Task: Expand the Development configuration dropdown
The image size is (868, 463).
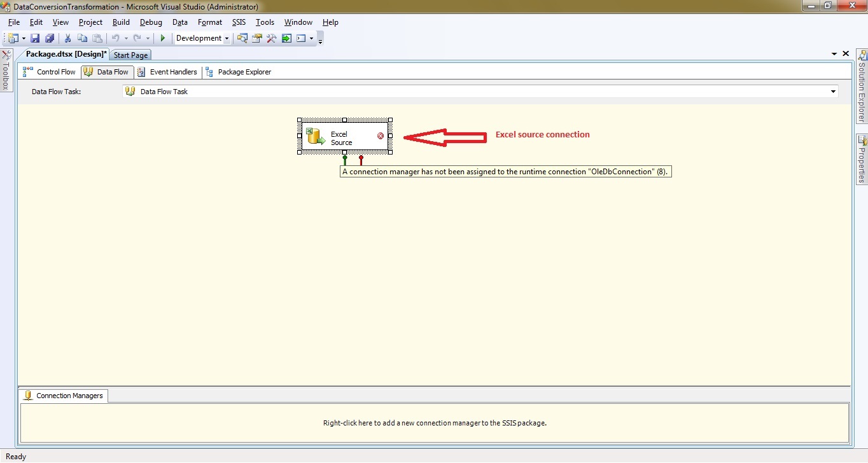Action: 227,38
